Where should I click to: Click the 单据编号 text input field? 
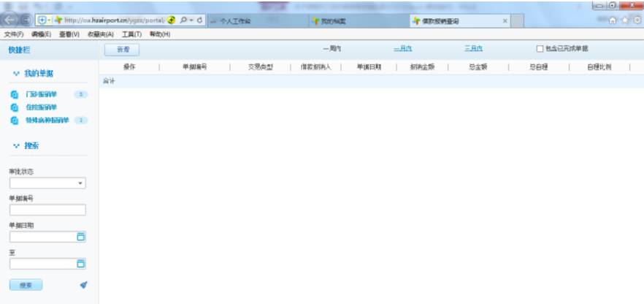click(47, 210)
